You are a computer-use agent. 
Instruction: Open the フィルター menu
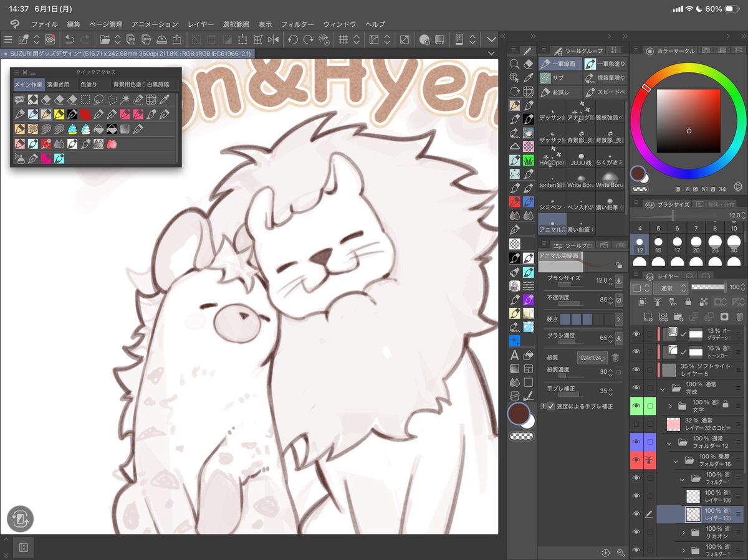point(297,24)
